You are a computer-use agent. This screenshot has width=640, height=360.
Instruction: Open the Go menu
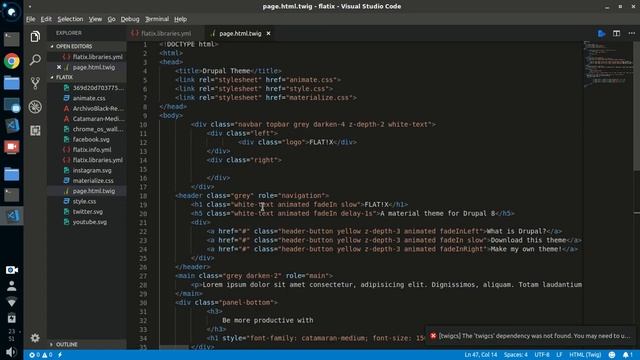coord(111,19)
